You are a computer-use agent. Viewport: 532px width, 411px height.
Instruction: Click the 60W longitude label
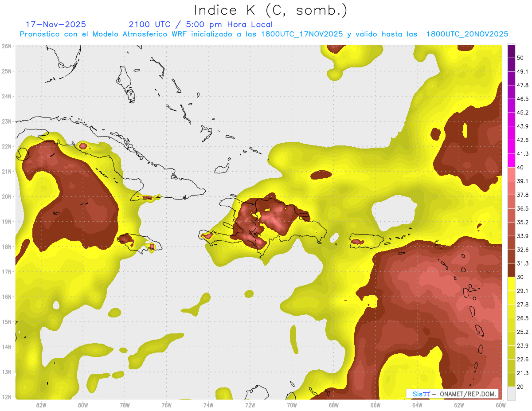[501, 405]
